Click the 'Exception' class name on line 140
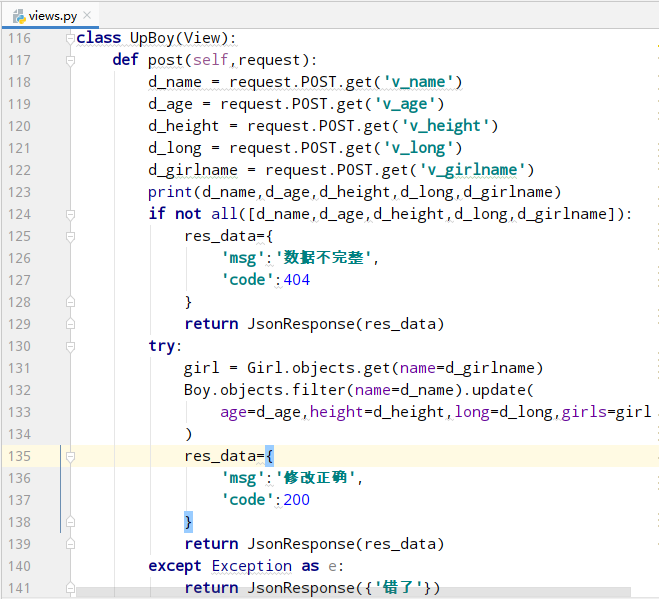The width and height of the screenshot is (659, 599). (x=251, y=566)
